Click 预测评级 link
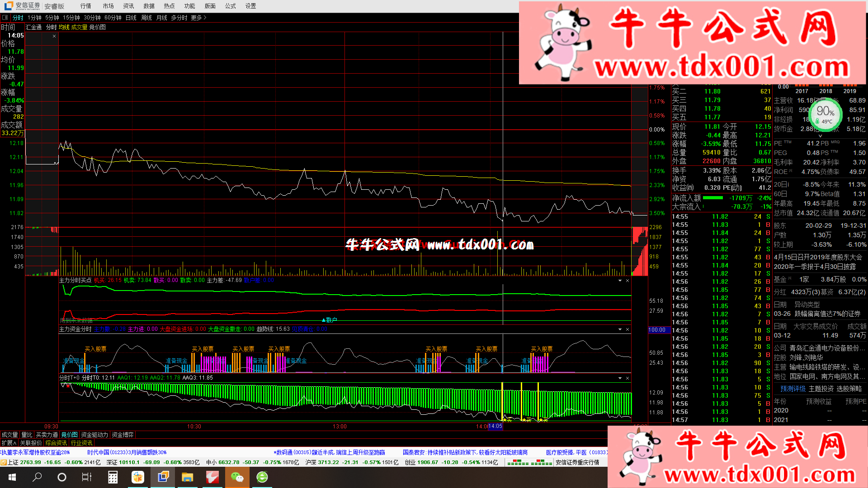Image resolution: width=868 pixels, height=488 pixels. 793,389
